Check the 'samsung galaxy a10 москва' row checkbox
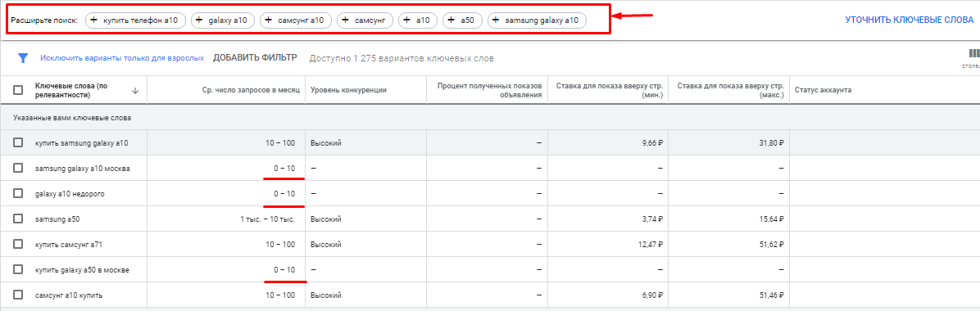This screenshot has width=980, height=311. 18,168
